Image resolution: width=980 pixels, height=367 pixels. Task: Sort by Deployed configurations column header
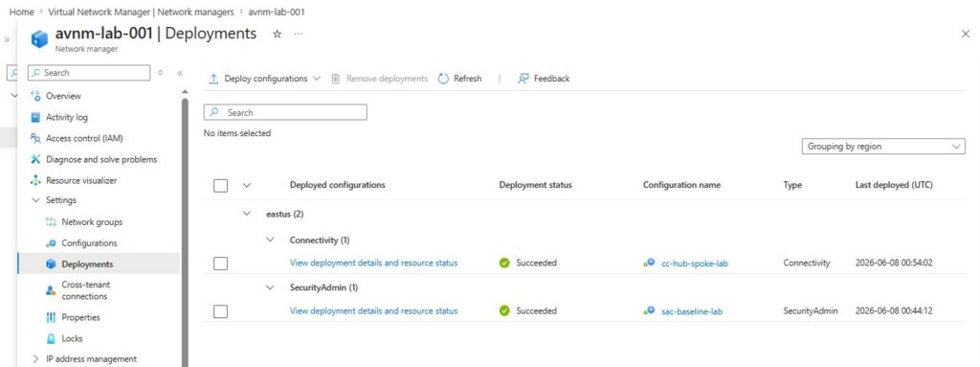[x=338, y=185]
